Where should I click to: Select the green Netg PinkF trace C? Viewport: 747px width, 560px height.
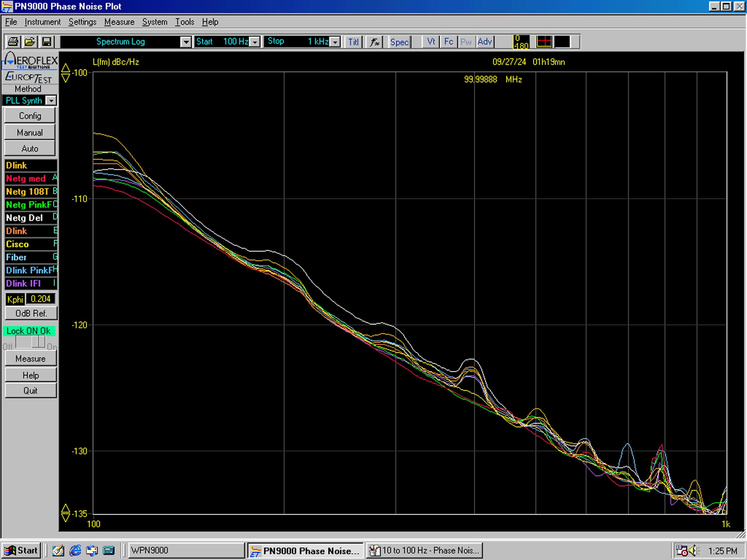pos(31,205)
